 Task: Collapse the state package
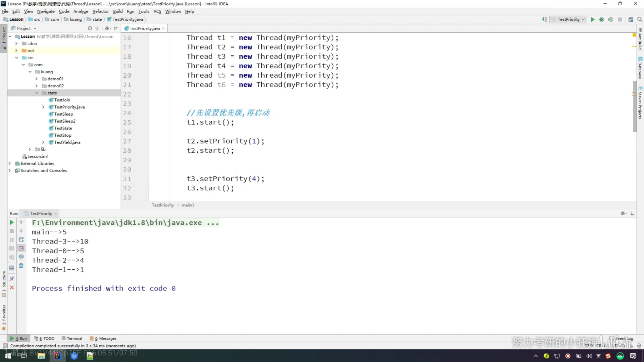[x=37, y=93]
